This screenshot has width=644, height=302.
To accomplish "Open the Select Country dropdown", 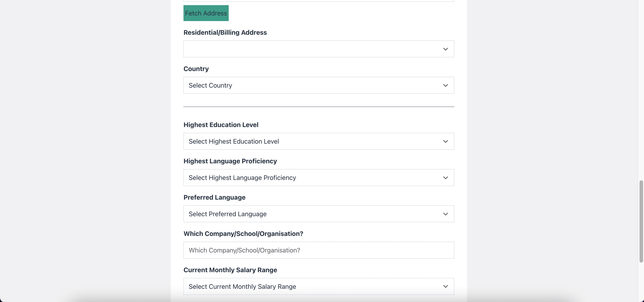I will point(319,85).
